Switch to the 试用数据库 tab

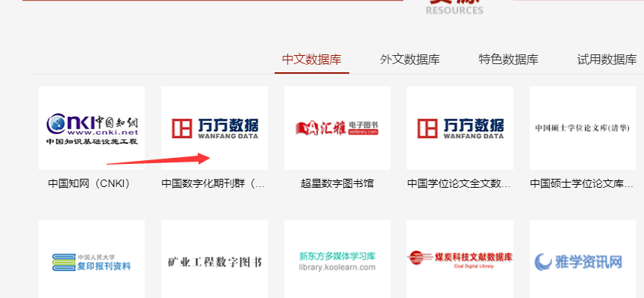pyautogui.click(x=607, y=60)
